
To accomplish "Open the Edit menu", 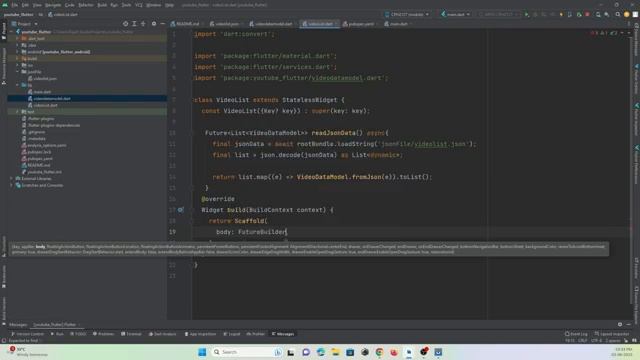I will click(x=25, y=5).
